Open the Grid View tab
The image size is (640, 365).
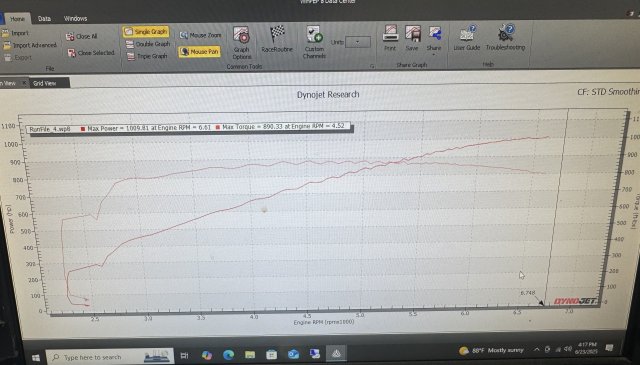tap(44, 83)
